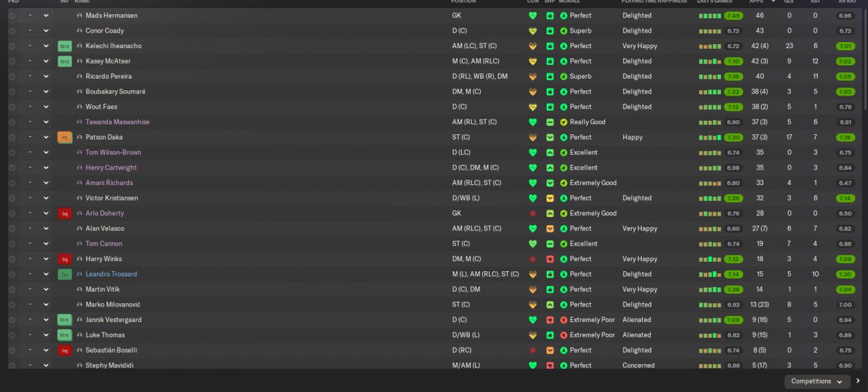Click the profile icon beside Boubakary Soumaré

coord(79,92)
